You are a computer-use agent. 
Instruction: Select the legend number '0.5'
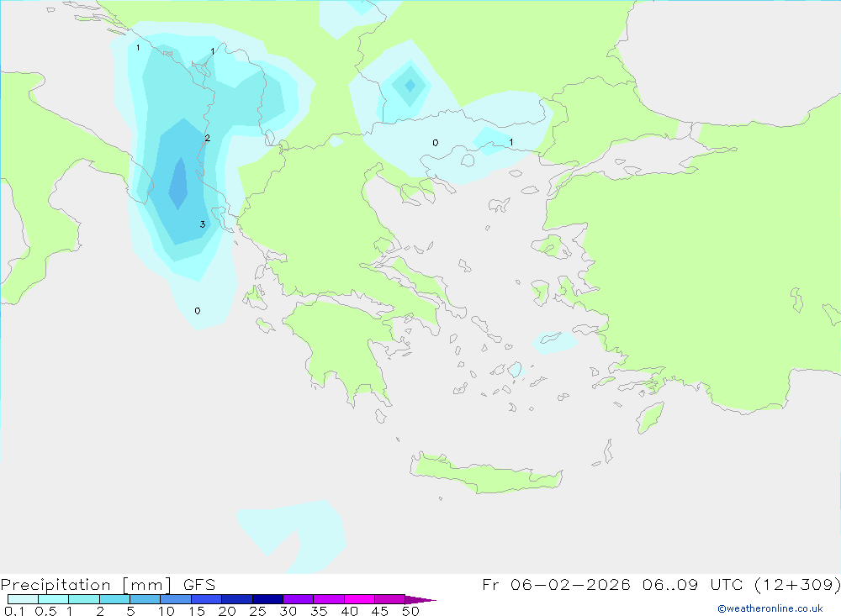[x=45, y=611]
